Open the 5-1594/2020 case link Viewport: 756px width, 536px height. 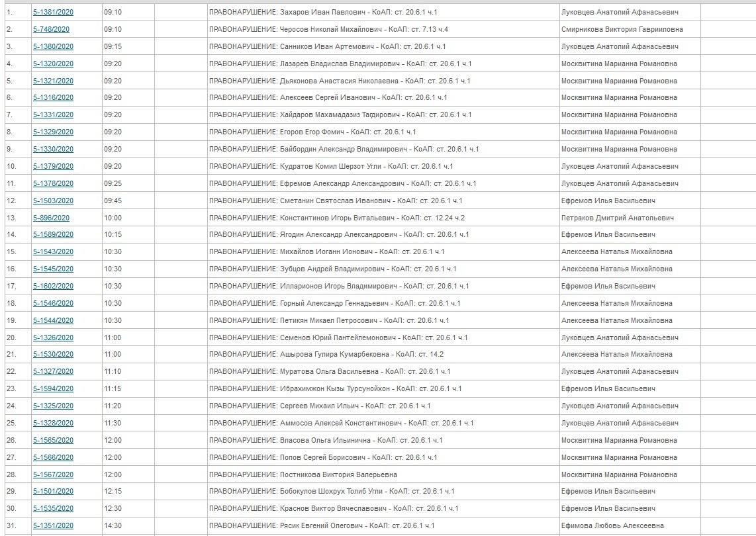tap(53, 388)
